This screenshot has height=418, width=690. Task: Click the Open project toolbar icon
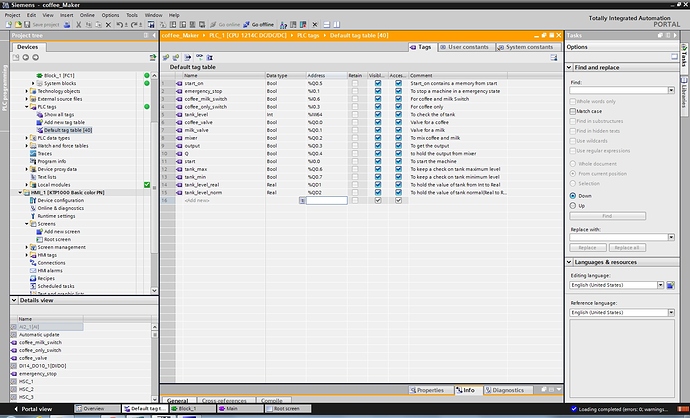(18, 25)
